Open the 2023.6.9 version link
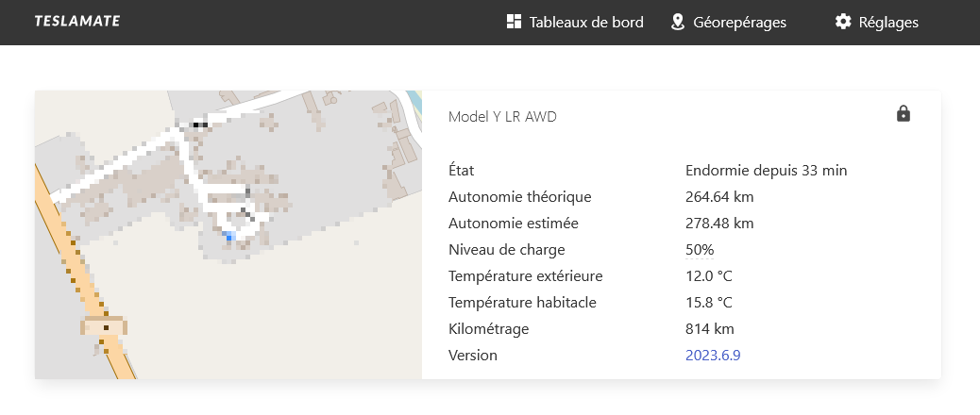Image resolution: width=980 pixels, height=415 pixels. 713,355
